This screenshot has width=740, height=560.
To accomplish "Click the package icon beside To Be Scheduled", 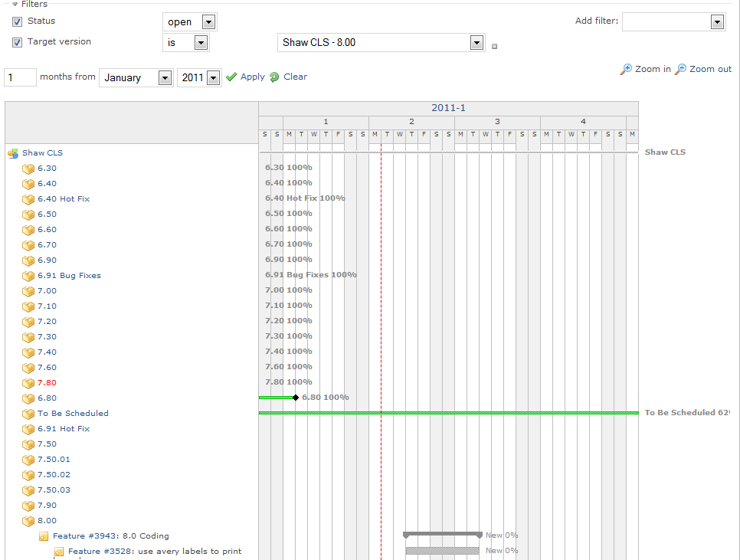I will [28, 414].
